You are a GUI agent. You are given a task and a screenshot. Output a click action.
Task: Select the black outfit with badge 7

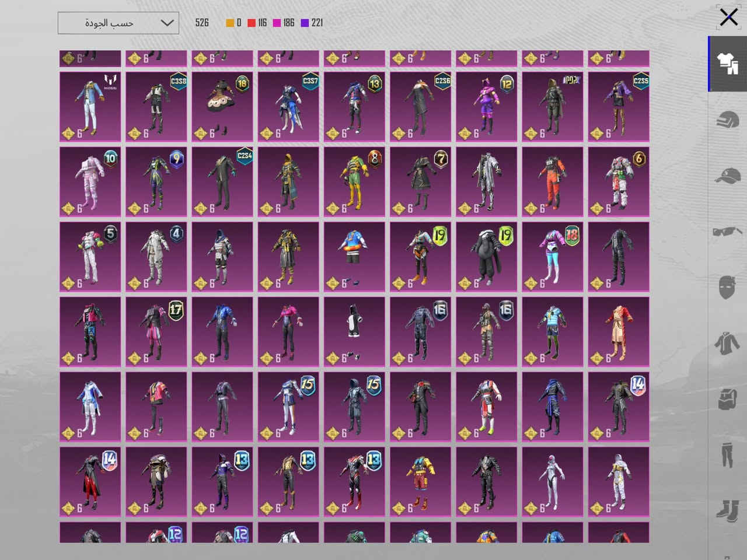pyautogui.click(x=421, y=181)
